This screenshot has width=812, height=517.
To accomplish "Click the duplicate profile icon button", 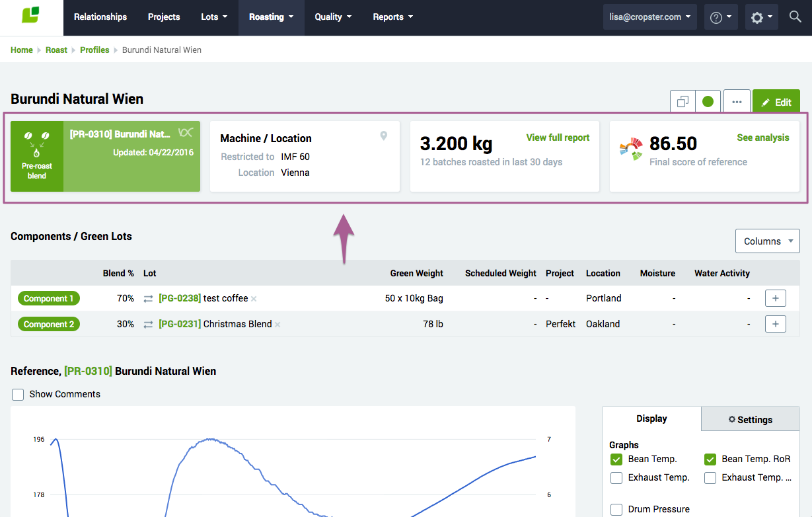I will click(683, 102).
